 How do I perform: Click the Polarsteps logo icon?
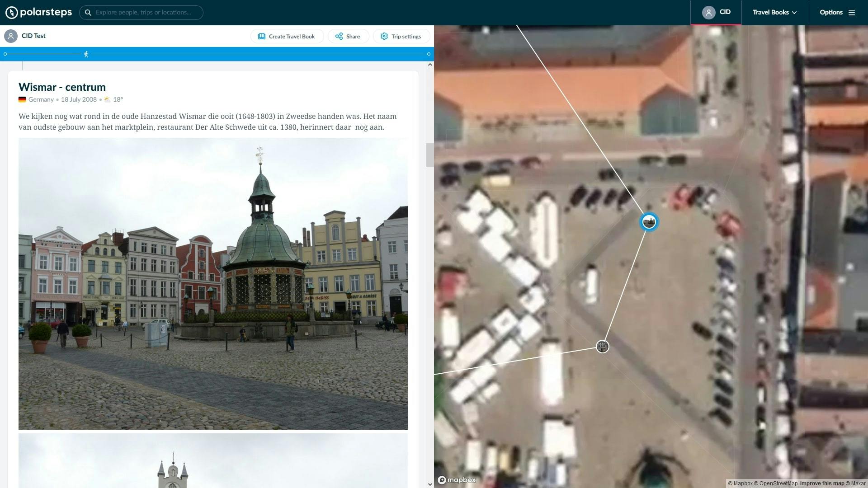point(12,12)
